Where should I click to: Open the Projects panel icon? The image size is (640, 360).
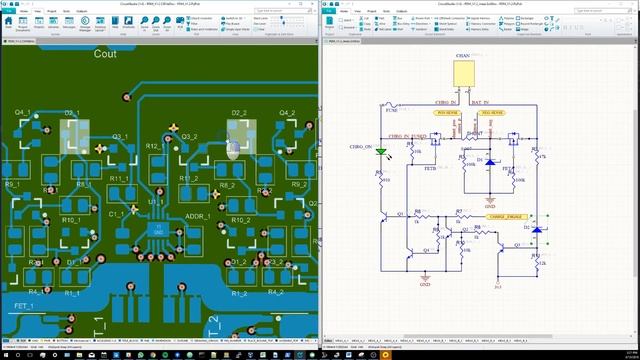(39, 23)
